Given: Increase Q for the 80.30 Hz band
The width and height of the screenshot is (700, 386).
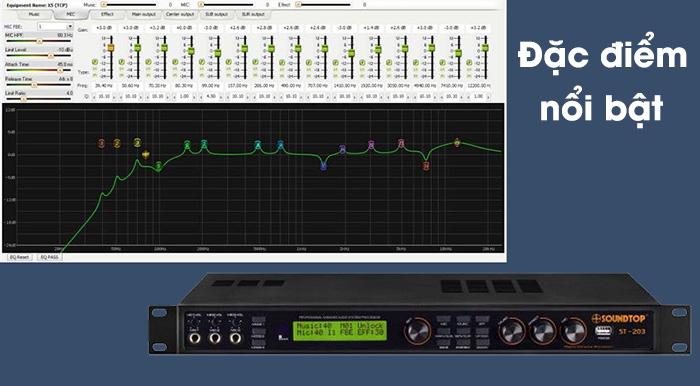Looking at the screenshot, I should (x=194, y=96).
